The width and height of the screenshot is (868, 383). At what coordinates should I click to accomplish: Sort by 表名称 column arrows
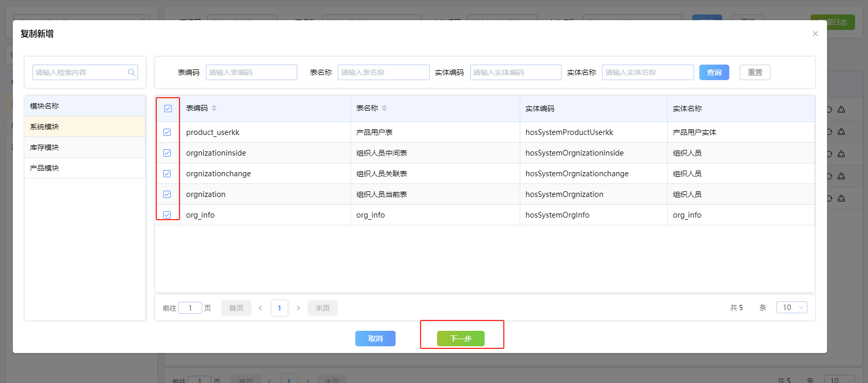tap(384, 108)
